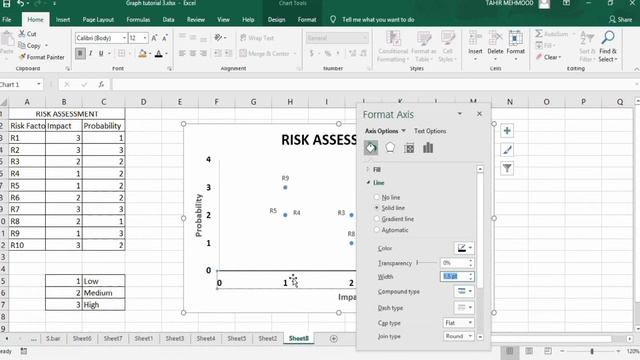The image size is (640, 360).
Task: Click the Chart Filters funnel button
Action: click(x=507, y=168)
